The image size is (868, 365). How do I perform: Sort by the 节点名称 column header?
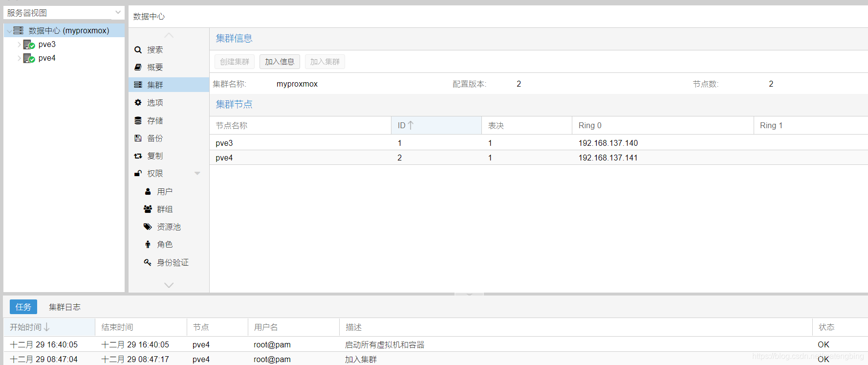click(x=301, y=125)
